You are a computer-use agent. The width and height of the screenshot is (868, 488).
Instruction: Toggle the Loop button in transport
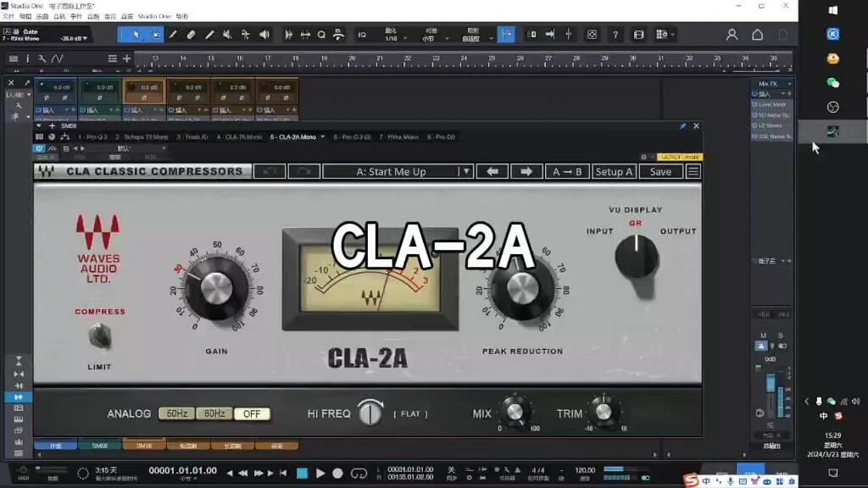[x=359, y=473]
